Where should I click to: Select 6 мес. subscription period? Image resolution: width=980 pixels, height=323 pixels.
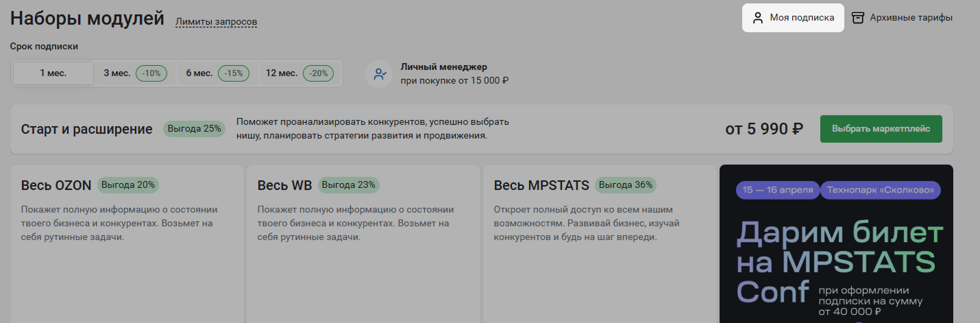click(218, 73)
